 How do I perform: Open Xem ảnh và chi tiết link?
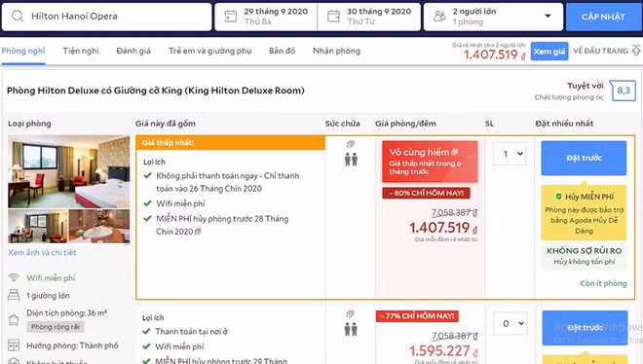click(x=42, y=252)
